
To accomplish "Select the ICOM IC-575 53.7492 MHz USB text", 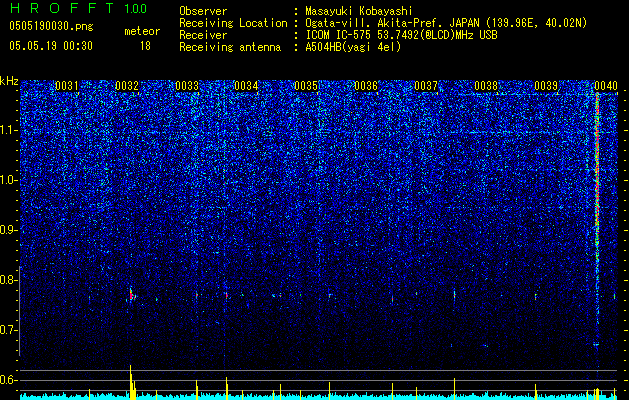I will pyautogui.click(x=401, y=35).
